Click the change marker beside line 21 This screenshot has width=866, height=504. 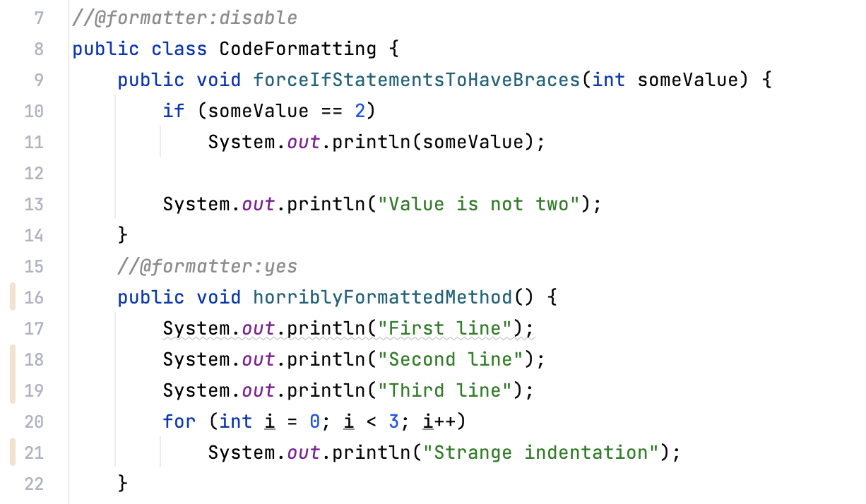tap(13, 452)
